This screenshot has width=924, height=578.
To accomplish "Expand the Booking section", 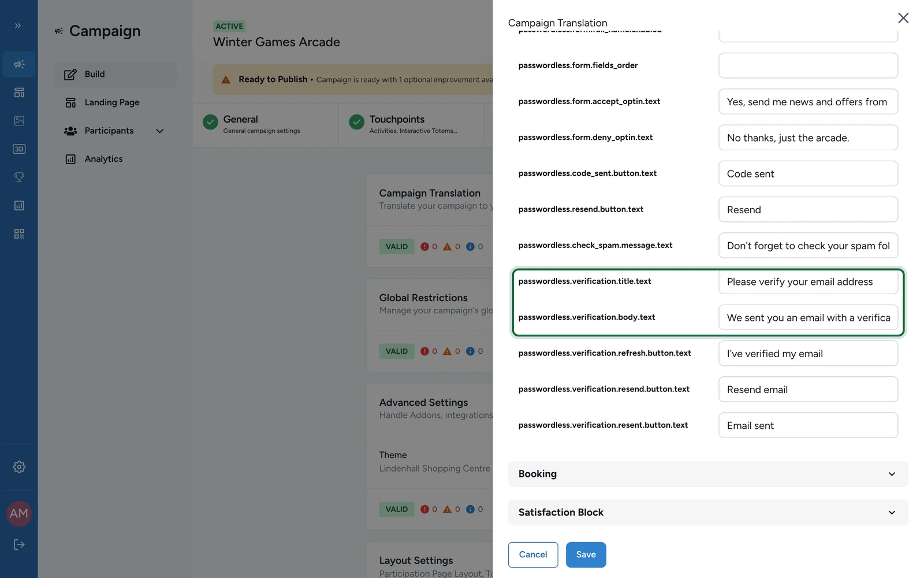I will tap(708, 474).
